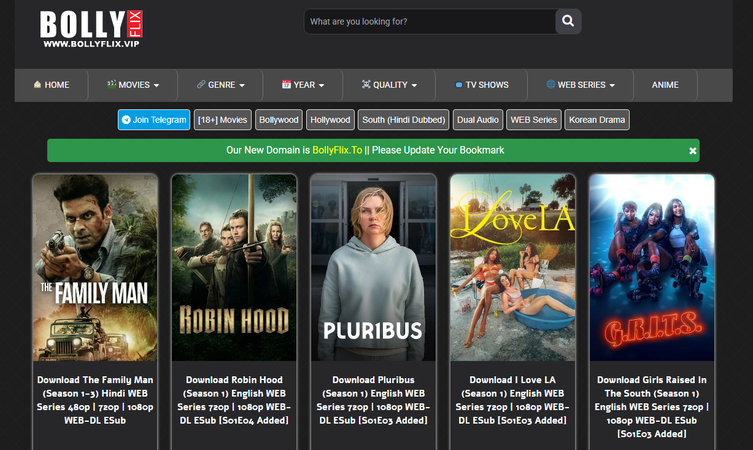Click the film icon beside MOVIES
This screenshot has width=753, height=450.
tap(111, 84)
